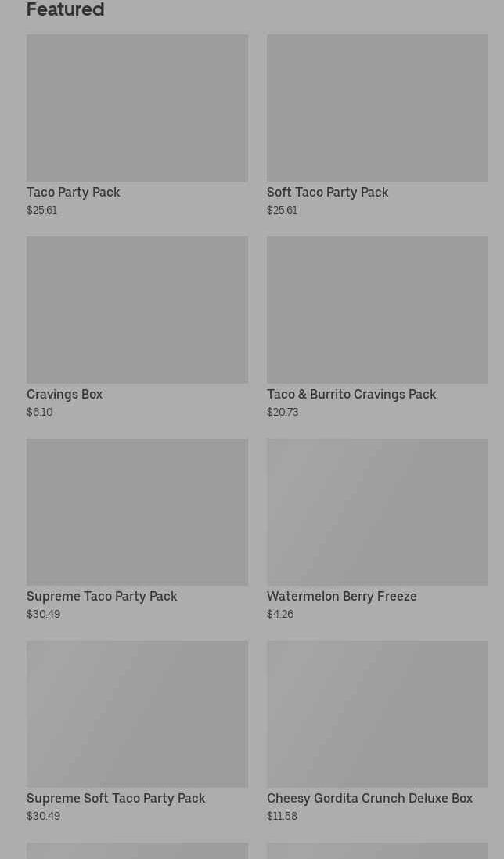Viewport: 504px width, 859px height.
Task: Click the $20.73 price label
Action: pos(283,413)
